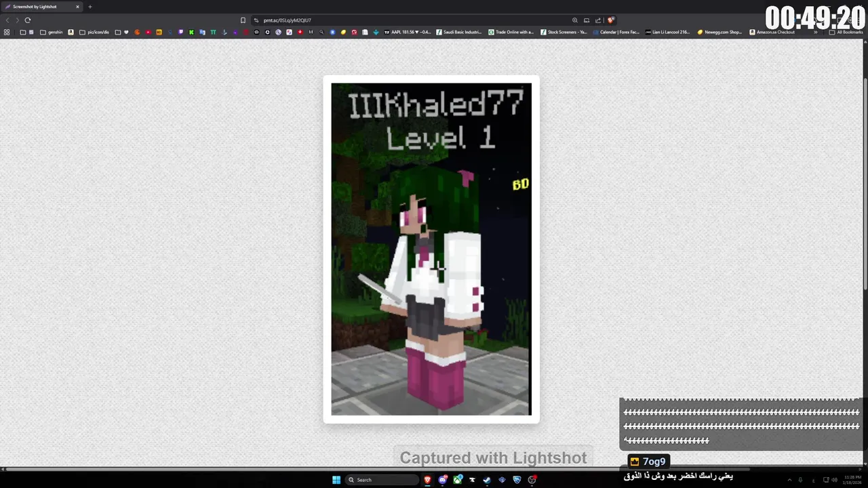Open the volume speaker tray icon

[834, 480]
